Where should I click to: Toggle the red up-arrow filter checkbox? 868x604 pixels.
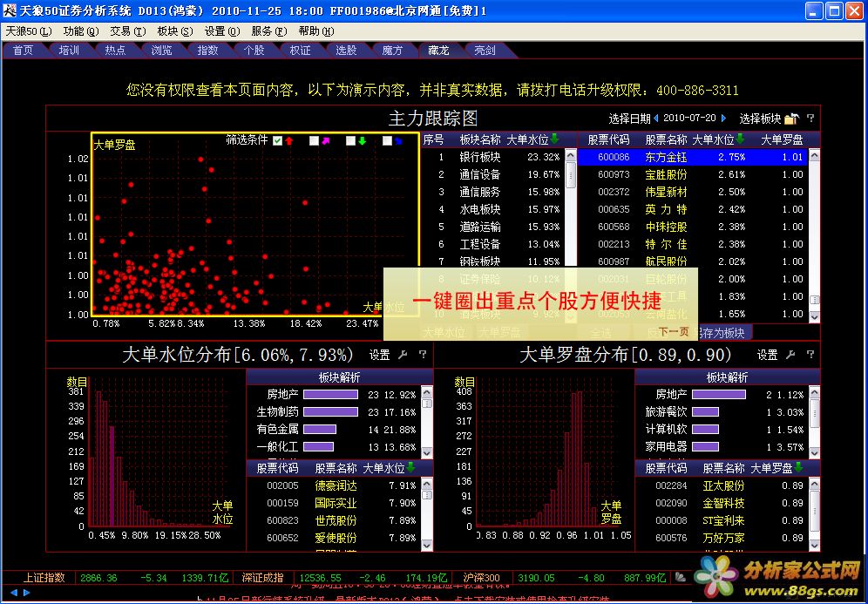click(x=278, y=140)
